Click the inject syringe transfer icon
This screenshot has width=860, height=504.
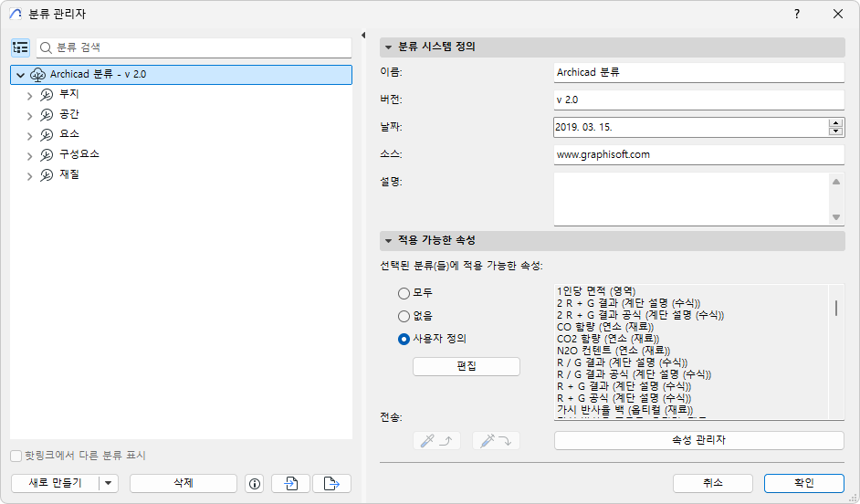tap(496, 441)
